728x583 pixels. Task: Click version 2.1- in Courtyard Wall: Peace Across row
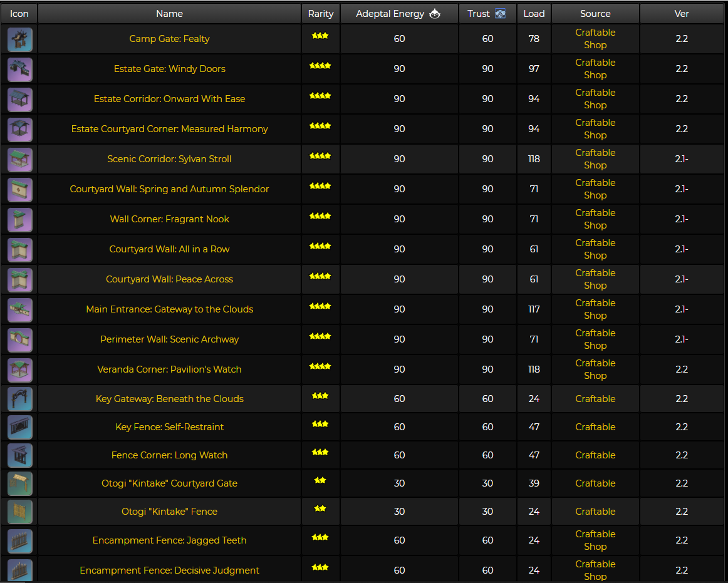tap(682, 279)
